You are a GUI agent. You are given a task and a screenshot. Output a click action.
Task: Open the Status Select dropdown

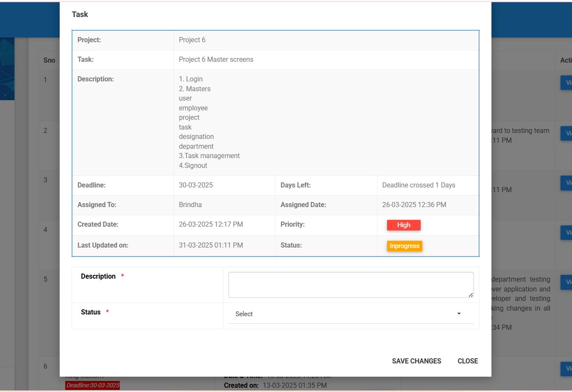tap(351, 314)
